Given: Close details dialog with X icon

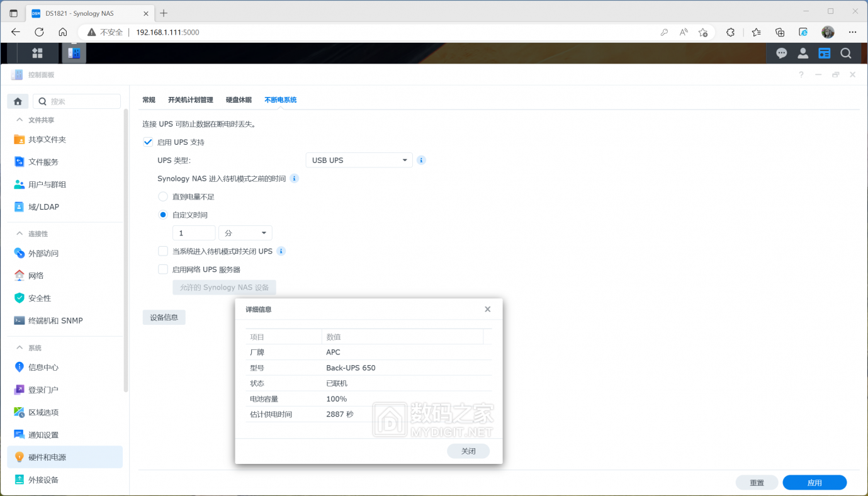Looking at the screenshot, I should [x=487, y=309].
